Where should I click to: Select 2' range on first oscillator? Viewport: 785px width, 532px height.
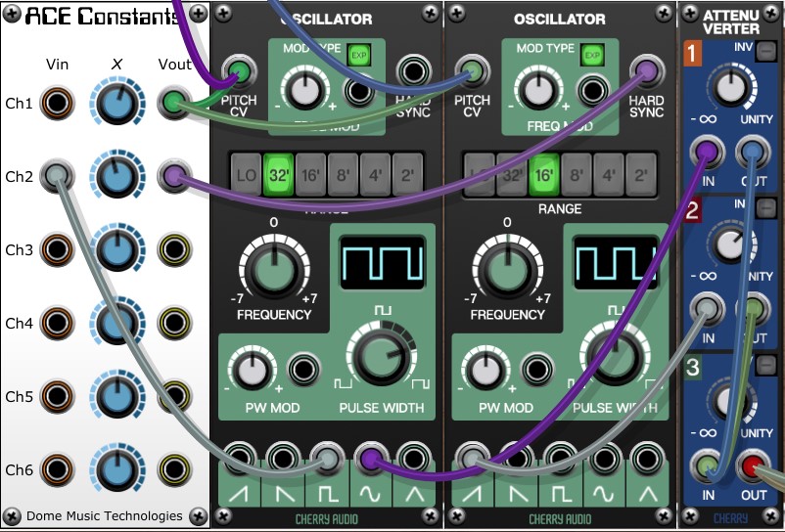pos(407,174)
